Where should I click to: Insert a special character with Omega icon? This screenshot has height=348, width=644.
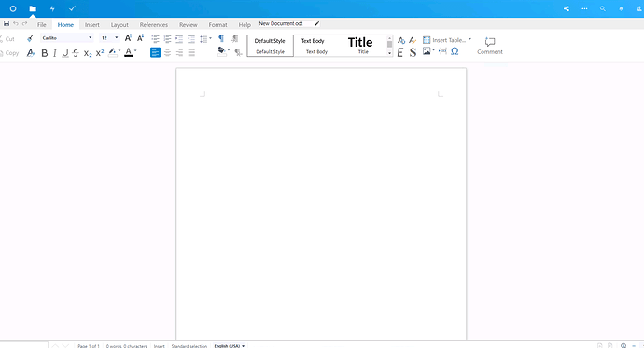pos(455,51)
